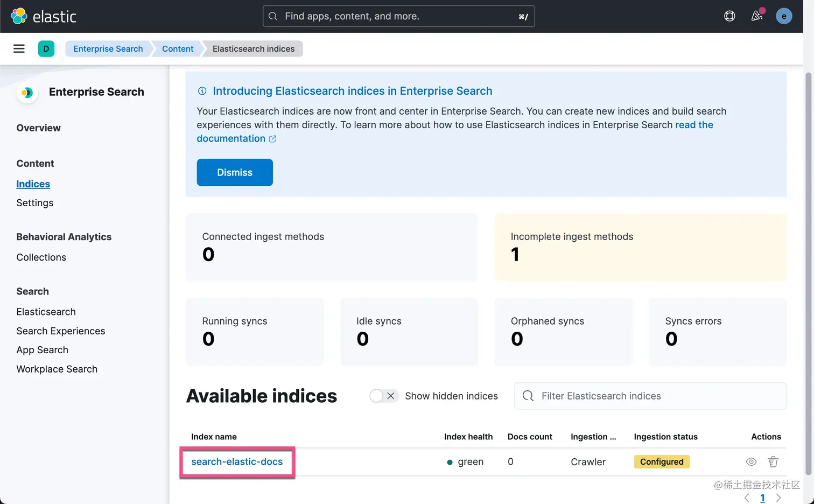View search-elastic-docs index with eye icon
Screen dimensions: 814x504
click(x=751, y=461)
